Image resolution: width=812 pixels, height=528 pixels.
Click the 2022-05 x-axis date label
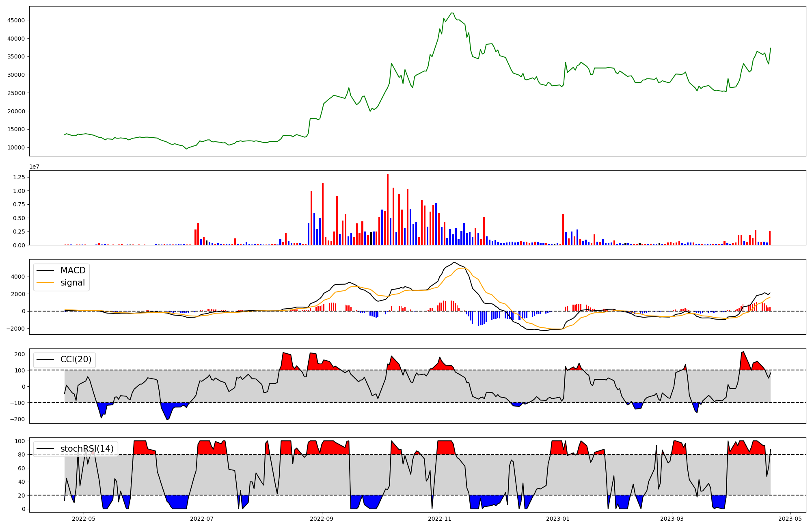tap(83, 519)
